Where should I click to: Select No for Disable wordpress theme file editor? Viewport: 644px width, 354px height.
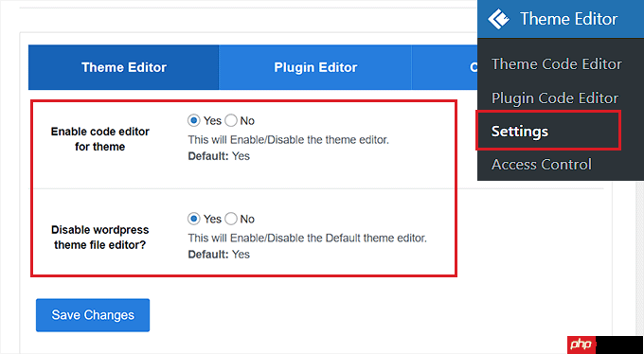(231, 219)
